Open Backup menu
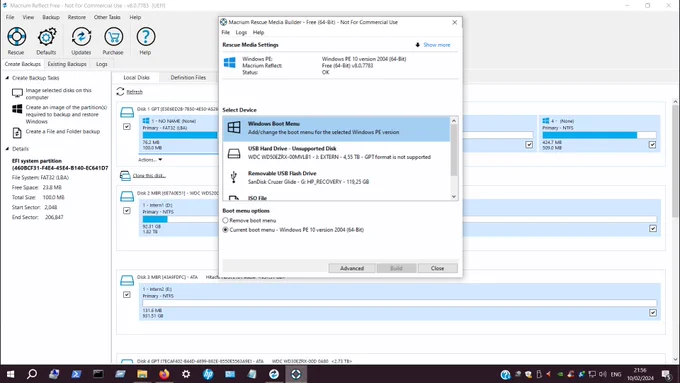The image size is (680, 383). 51,17
